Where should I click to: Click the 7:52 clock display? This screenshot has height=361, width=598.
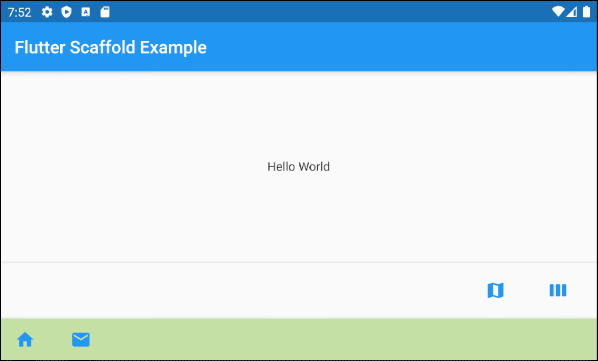(x=19, y=13)
